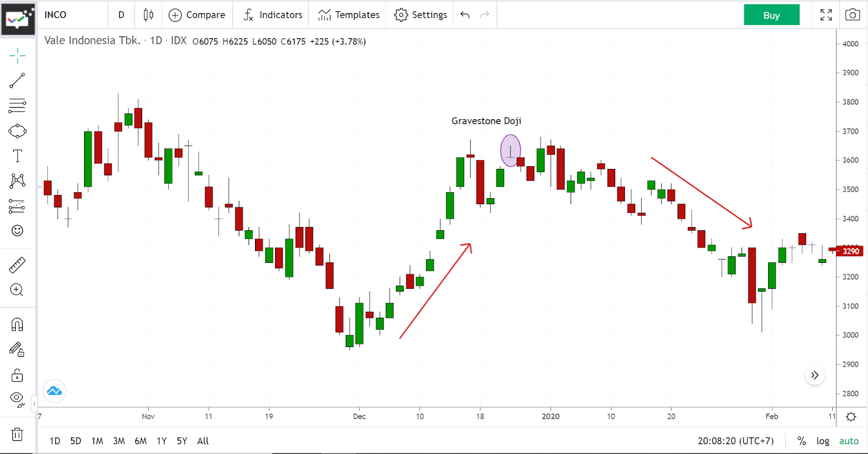Click the green Buy button
Screen dimensions: 868x454
point(771,15)
